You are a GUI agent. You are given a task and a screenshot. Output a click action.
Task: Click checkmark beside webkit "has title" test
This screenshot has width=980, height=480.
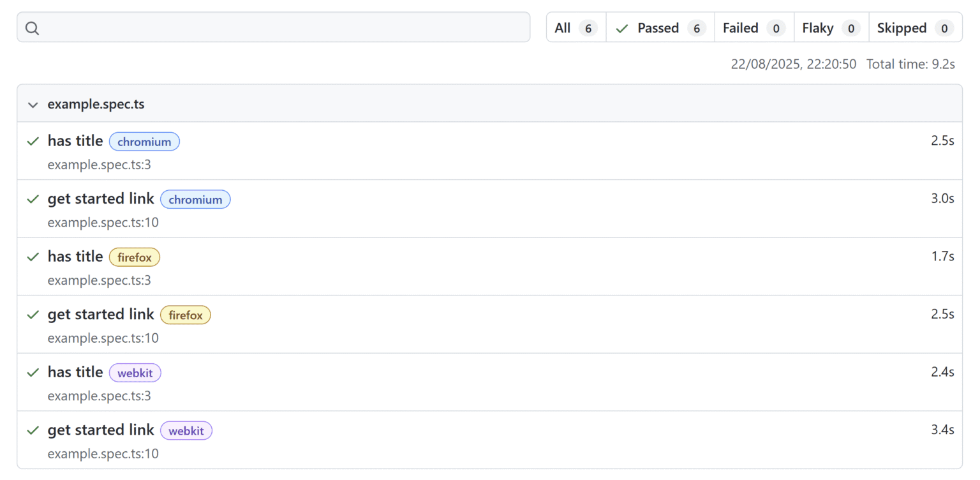(x=33, y=372)
